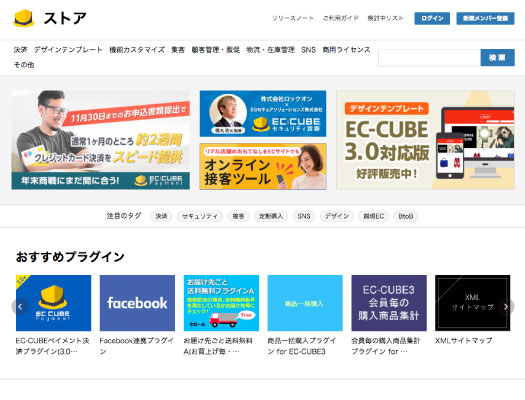Image resolution: width=525 pixels, height=400 pixels.
Task: Open the XML サイトマップ thumbnail
Action: click(472, 303)
